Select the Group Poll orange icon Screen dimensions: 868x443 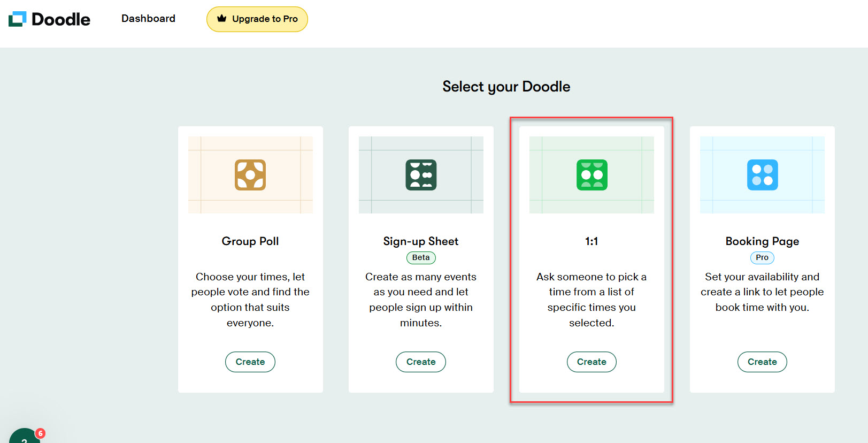[250, 175]
